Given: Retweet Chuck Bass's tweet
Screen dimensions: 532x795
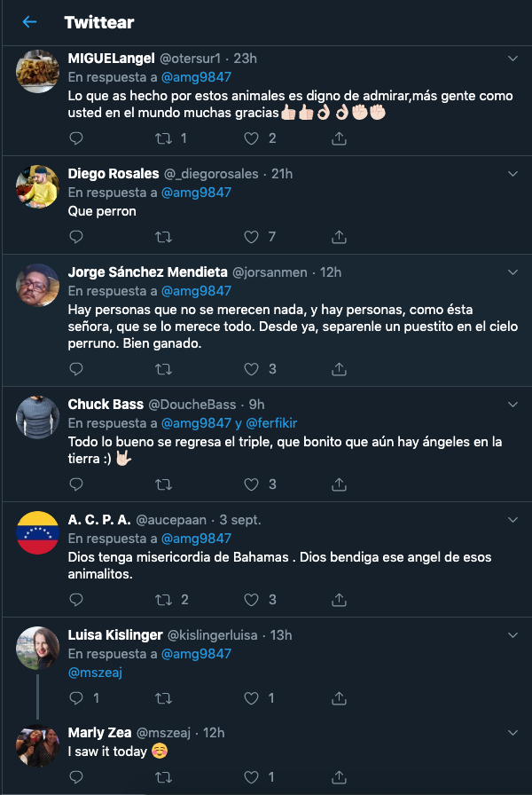Looking at the screenshot, I should [163, 484].
